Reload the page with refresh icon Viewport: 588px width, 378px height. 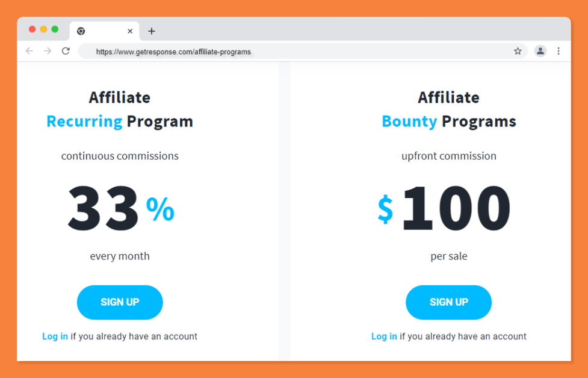66,51
